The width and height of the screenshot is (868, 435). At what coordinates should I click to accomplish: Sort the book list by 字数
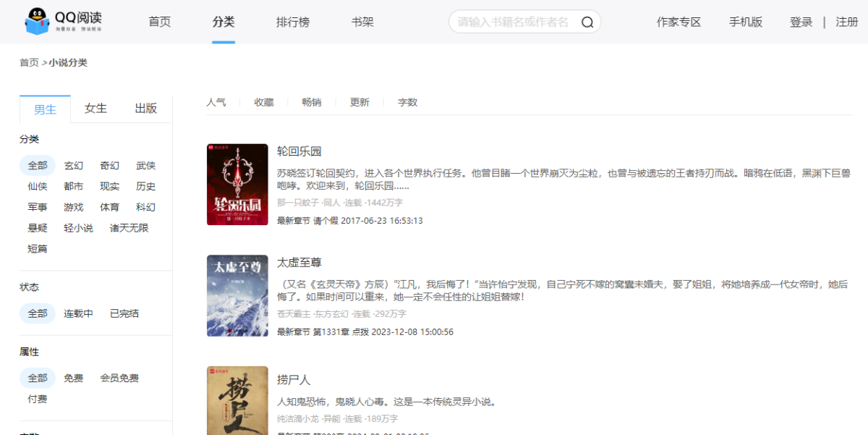click(408, 103)
